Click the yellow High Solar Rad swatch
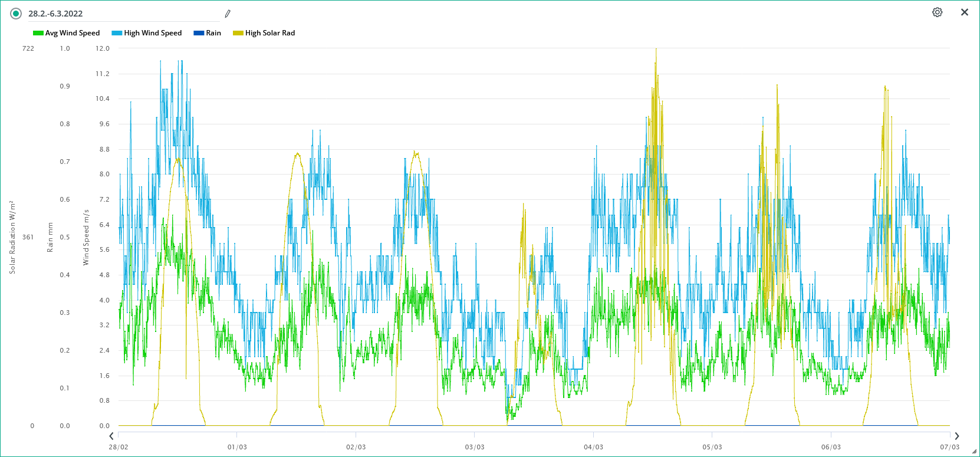The width and height of the screenshot is (980, 457). click(x=238, y=33)
